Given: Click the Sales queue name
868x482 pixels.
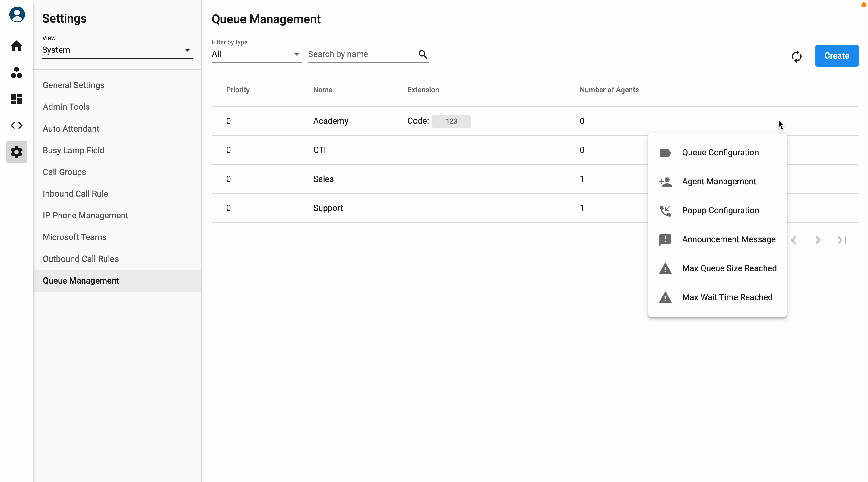Looking at the screenshot, I should pos(323,179).
